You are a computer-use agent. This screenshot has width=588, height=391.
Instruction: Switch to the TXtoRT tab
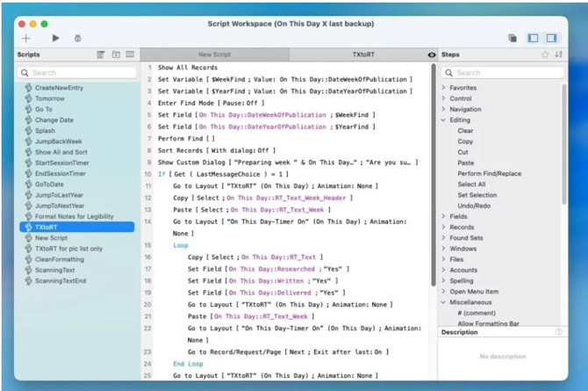(x=364, y=54)
